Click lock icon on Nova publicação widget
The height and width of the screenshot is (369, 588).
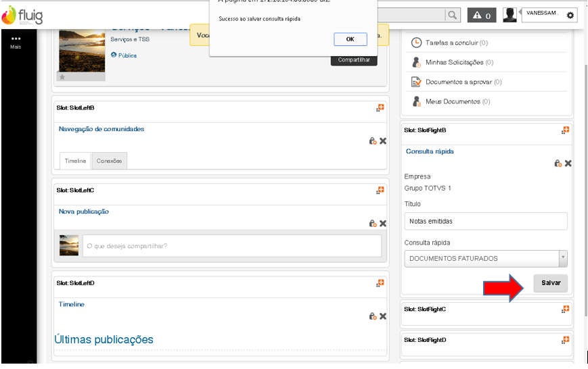tap(372, 223)
